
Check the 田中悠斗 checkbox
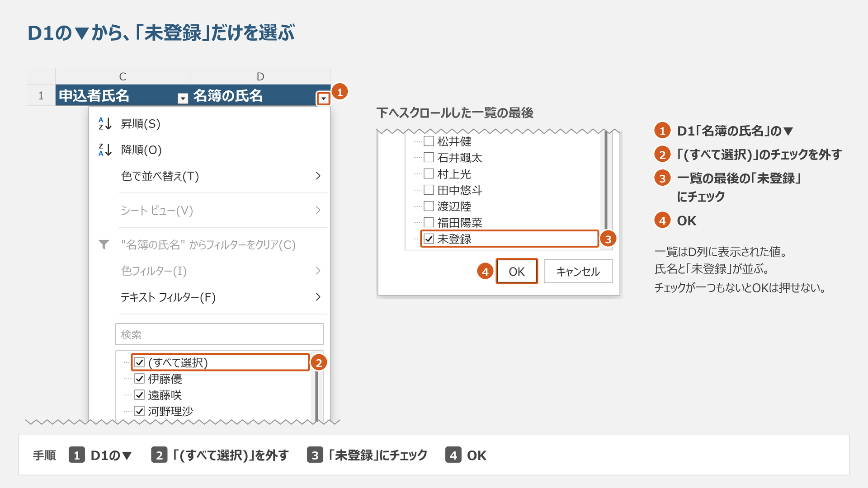pos(429,190)
